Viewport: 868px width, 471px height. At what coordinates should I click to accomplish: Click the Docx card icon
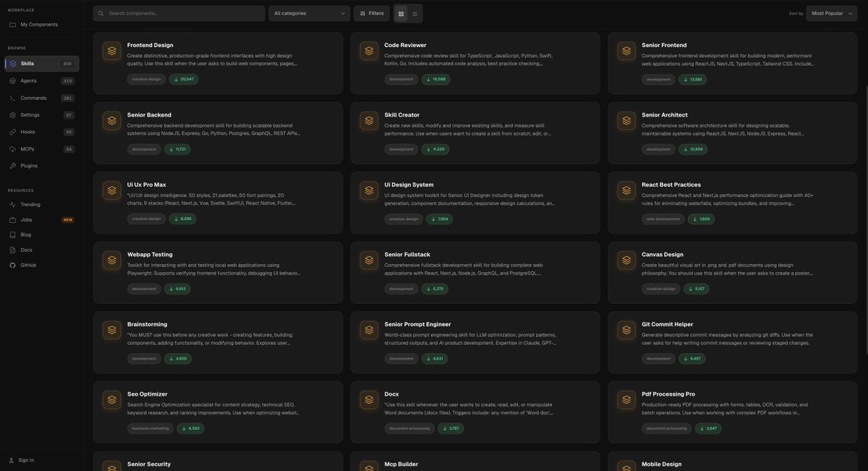(x=369, y=400)
